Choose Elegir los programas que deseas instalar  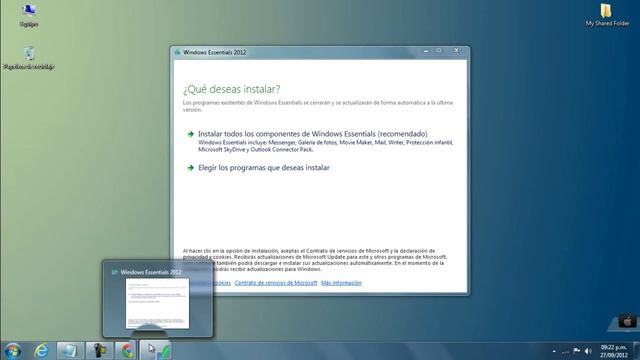coord(264,168)
